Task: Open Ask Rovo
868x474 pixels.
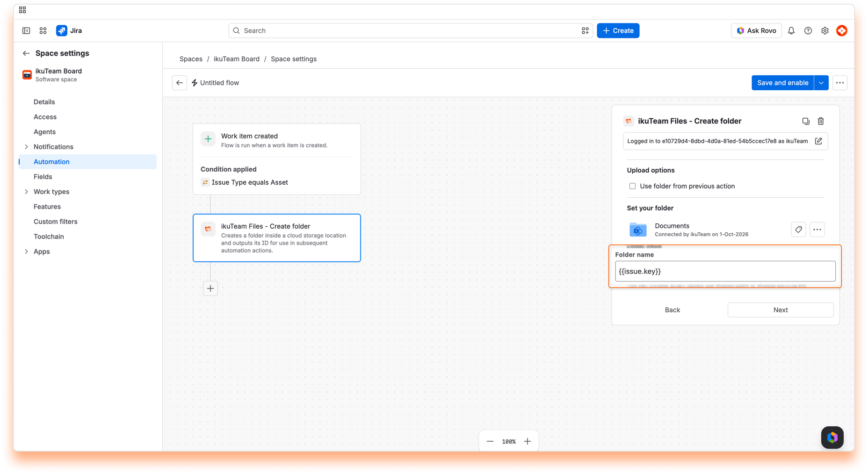Action: click(756, 30)
